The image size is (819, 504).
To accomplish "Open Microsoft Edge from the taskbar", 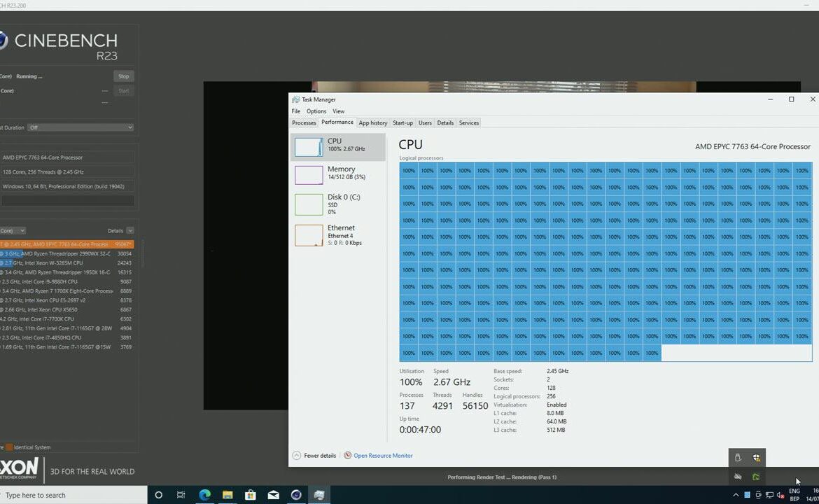I will tap(204, 494).
